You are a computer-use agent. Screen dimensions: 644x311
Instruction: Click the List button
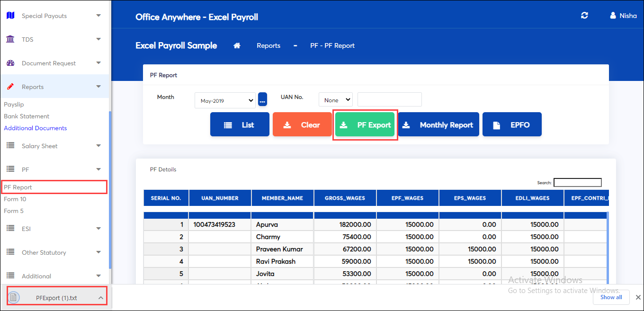tap(240, 124)
